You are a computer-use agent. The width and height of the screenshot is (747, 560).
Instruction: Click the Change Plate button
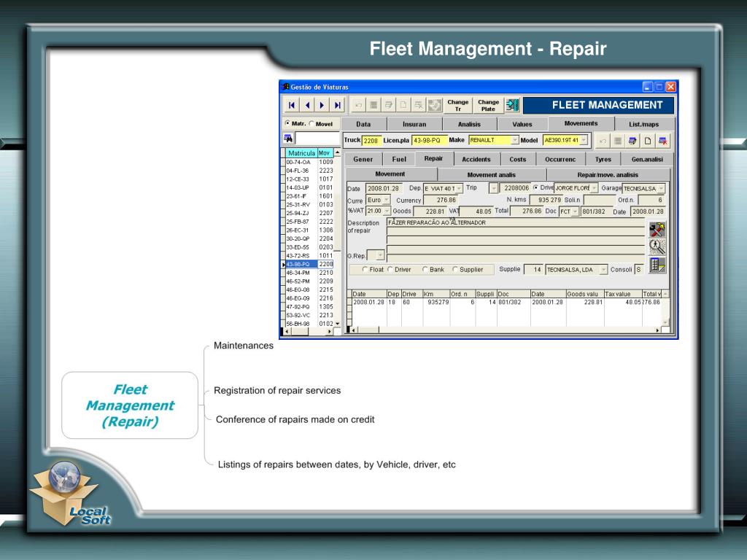click(x=488, y=105)
